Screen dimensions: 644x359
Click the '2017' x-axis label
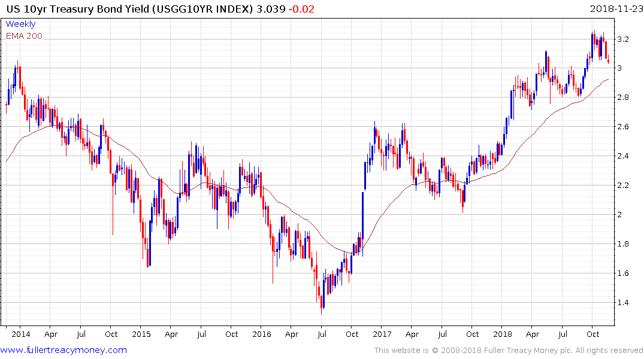pyautogui.click(x=382, y=334)
